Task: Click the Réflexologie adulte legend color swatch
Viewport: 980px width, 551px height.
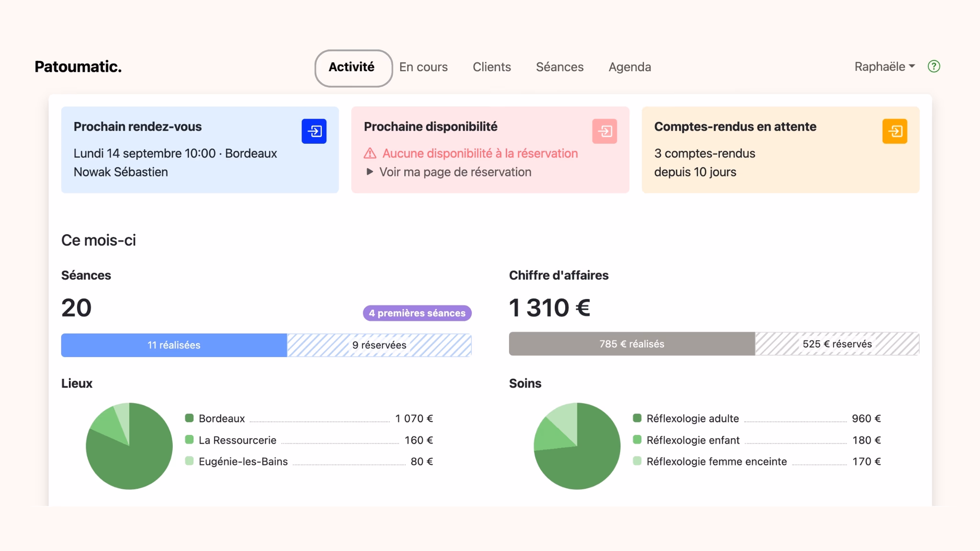Action: pyautogui.click(x=637, y=418)
